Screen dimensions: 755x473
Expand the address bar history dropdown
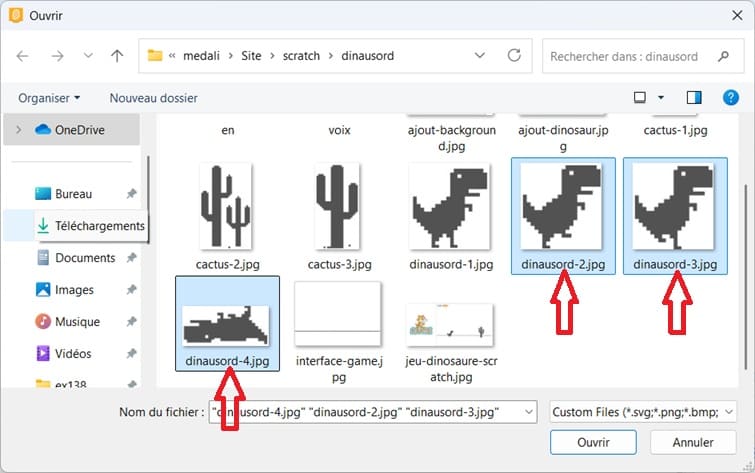coord(480,55)
